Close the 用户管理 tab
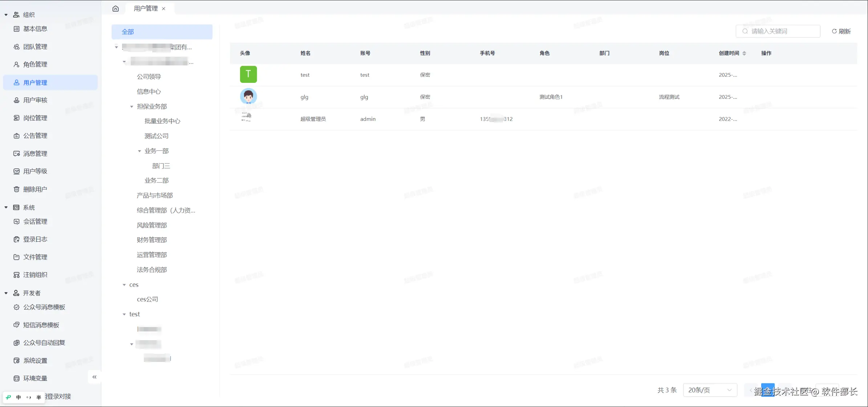The height and width of the screenshot is (407, 868). pyautogui.click(x=164, y=9)
